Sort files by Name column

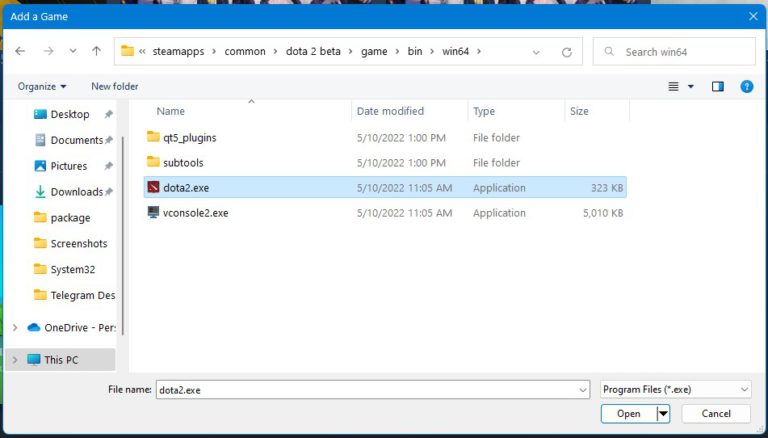coord(170,111)
